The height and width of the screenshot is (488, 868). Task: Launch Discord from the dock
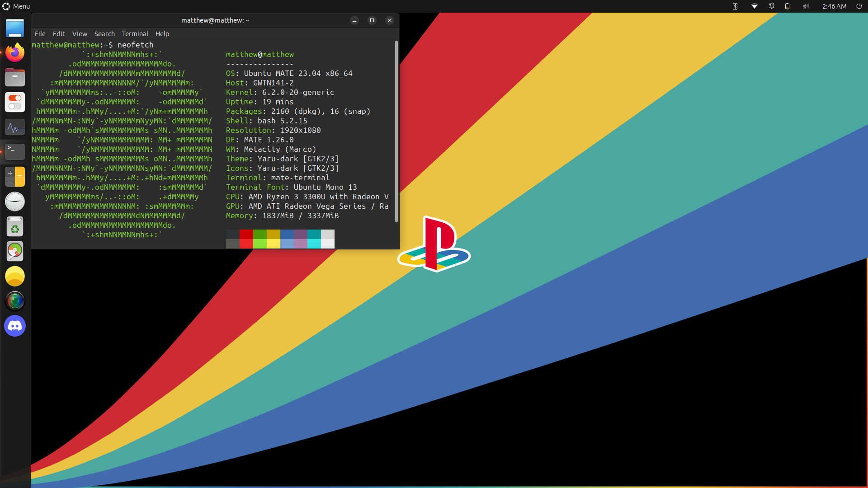tap(15, 326)
